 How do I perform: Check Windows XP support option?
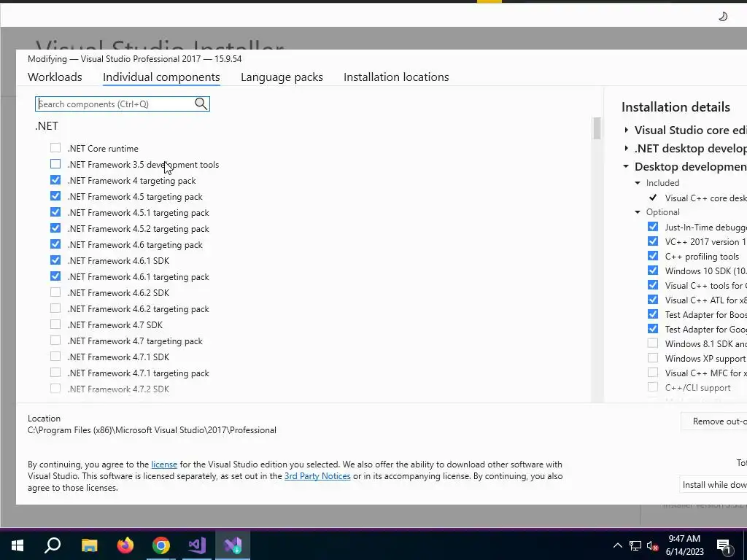click(x=653, y=358)
